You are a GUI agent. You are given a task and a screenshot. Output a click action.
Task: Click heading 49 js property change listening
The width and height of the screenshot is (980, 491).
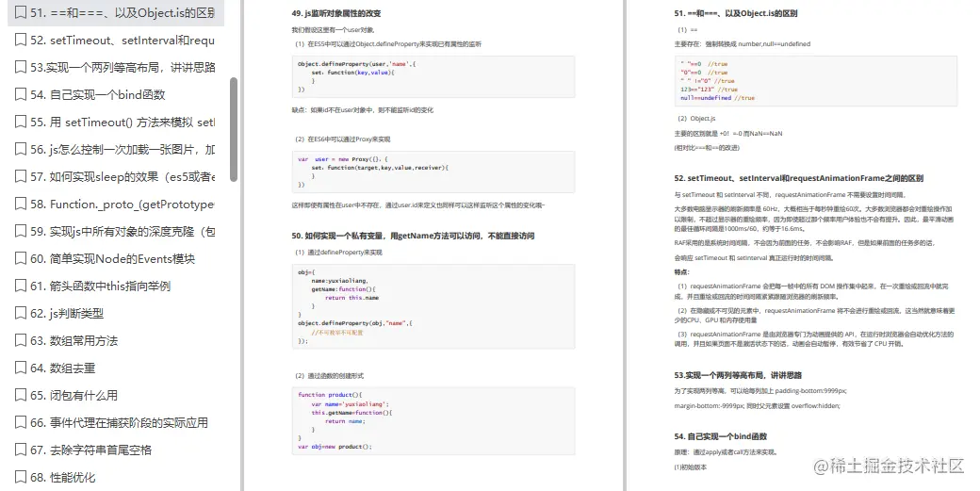click(336, 13)
